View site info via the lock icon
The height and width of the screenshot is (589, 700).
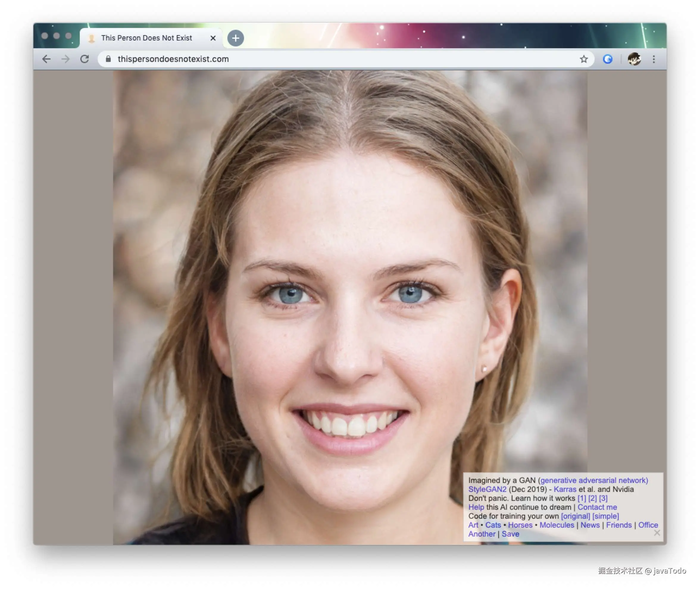click(x=108, y=59)
